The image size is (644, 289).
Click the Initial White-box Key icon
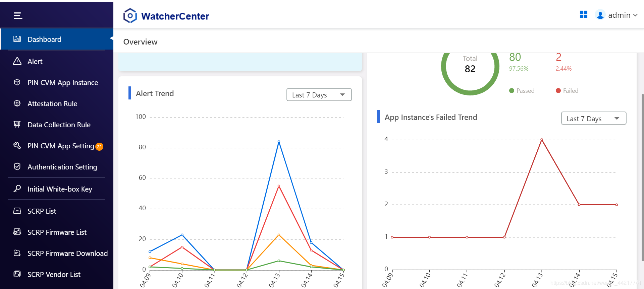coord(17,189)
